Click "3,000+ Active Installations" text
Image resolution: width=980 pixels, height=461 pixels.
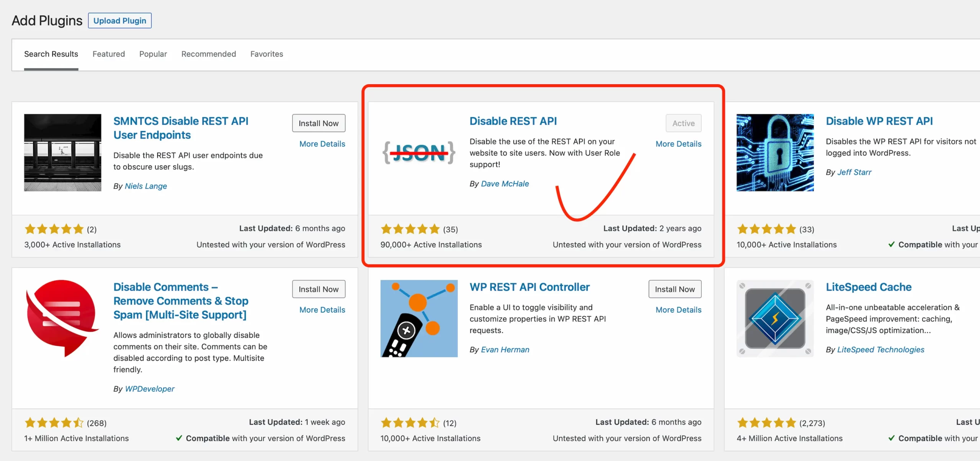[x=72, y=245]
